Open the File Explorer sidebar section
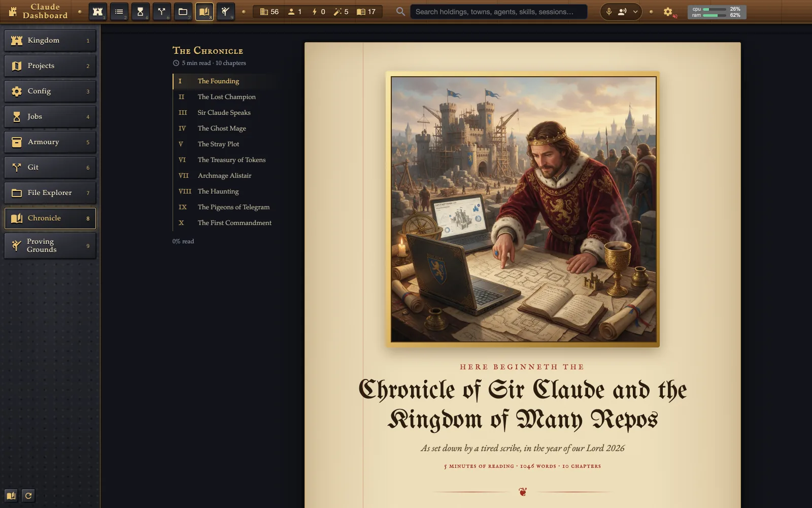 pos(50,193)
